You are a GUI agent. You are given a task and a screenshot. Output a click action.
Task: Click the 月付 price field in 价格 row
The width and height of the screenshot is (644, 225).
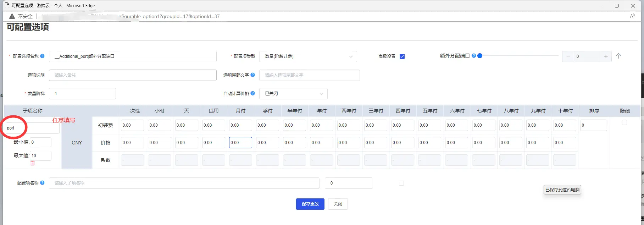240,143
